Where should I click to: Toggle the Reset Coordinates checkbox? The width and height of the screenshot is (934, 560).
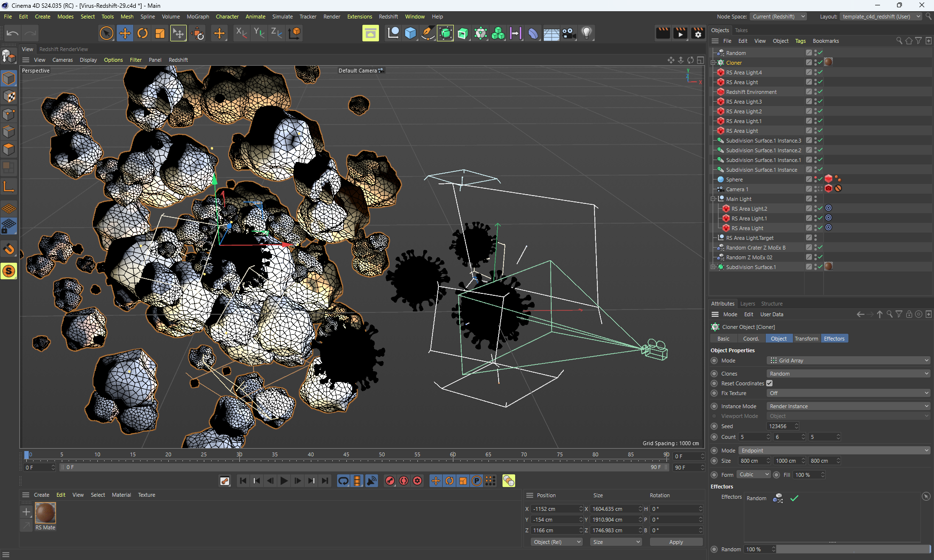(x=770, y=383)
